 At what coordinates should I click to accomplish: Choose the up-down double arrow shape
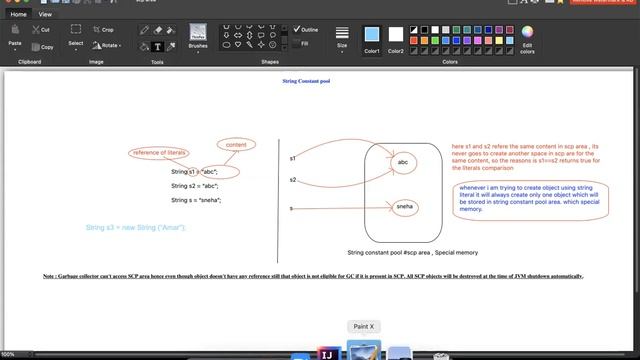point(249,36)
